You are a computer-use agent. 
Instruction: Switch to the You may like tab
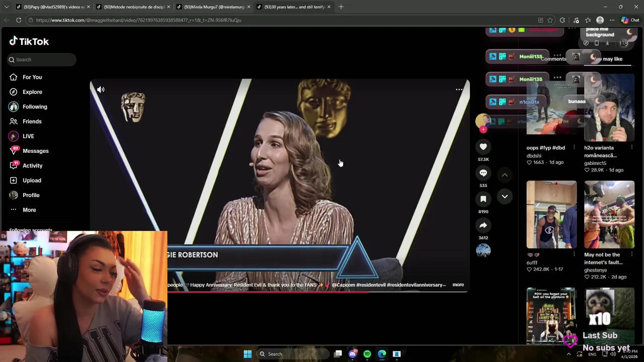point(607,59)
